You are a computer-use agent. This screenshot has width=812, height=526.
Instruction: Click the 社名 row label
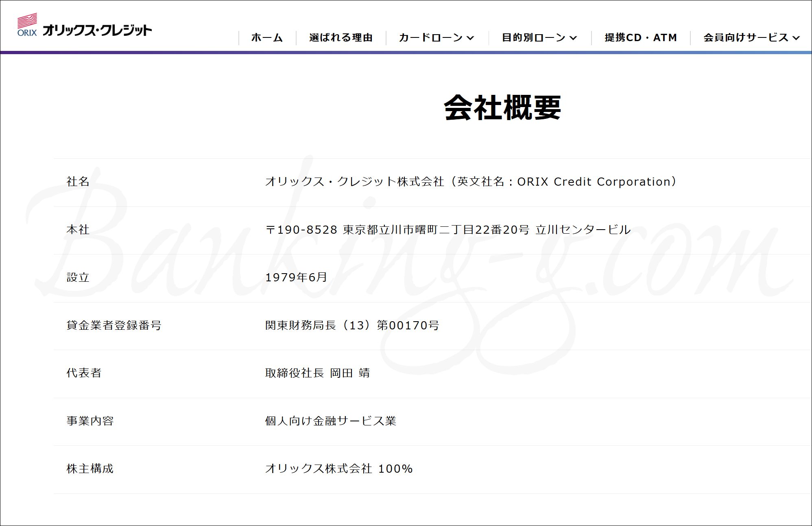point(78,182)
